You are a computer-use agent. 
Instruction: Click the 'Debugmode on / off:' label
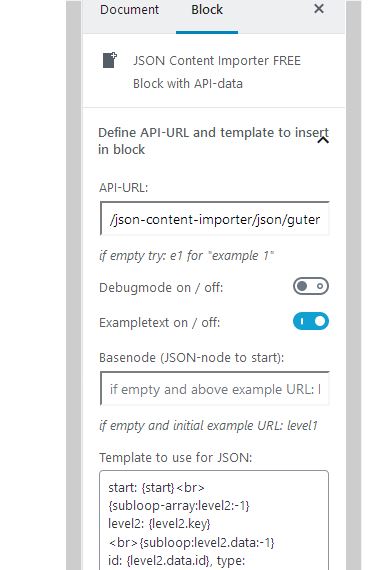pyautogui.click(x=161, y=288)
